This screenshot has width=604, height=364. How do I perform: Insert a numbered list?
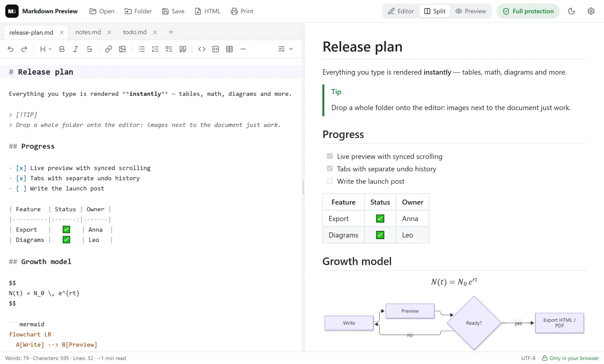[x=155, y=49]
